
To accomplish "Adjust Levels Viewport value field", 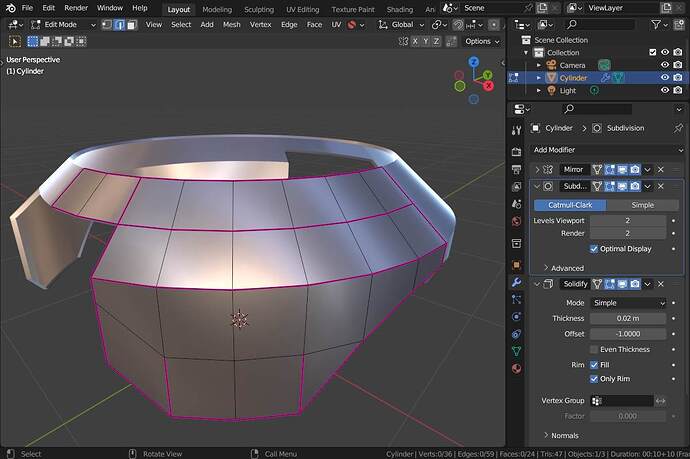I will (x=628, y=220).
